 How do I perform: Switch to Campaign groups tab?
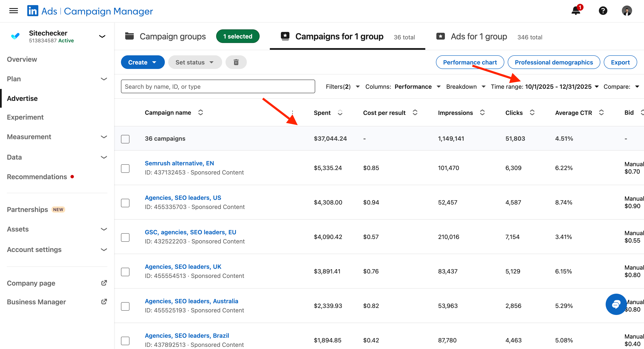tap(172, 37)
